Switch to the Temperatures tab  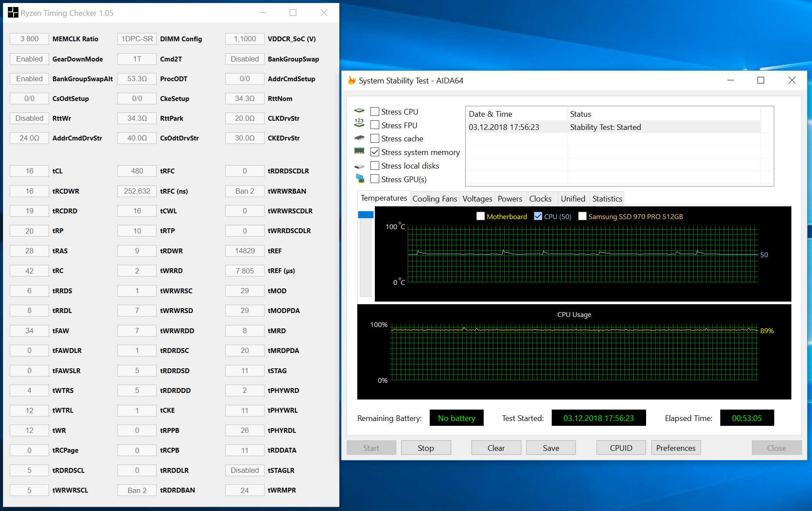384,198
